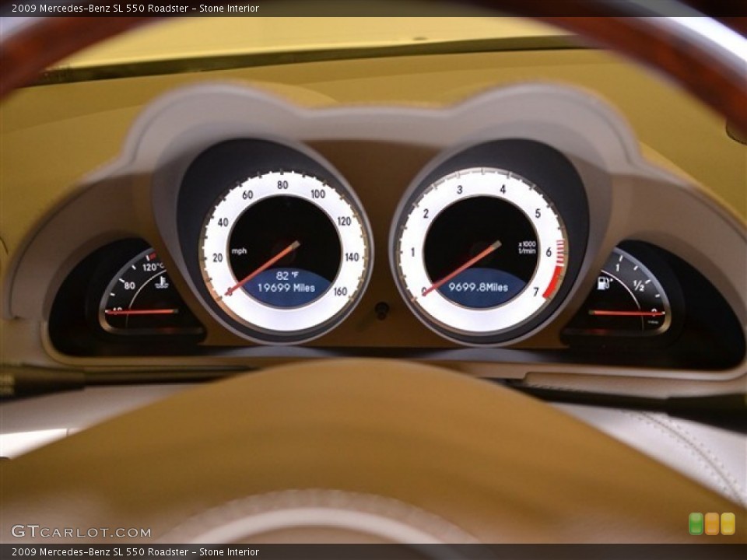Click the 4 mark on the tachometer
The width and height of the screenshot is (747, 560).
503,190
